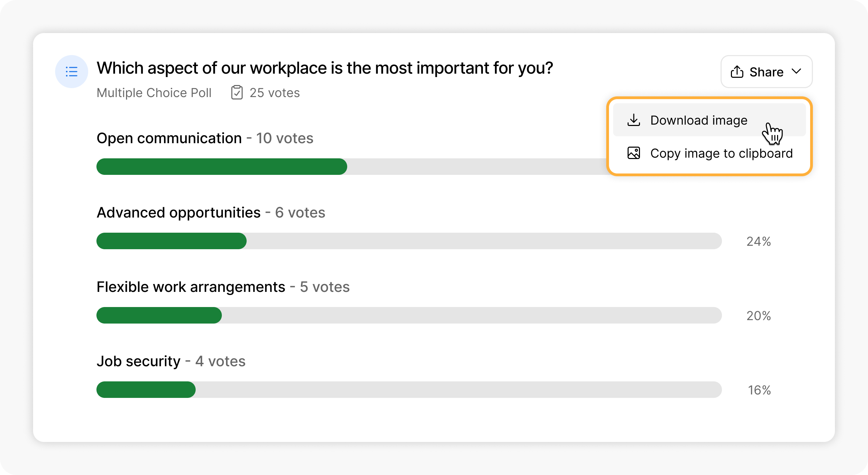Click the share upload arrow icon
The height and width of the screenshot is (475, 868).
point(737,72)
